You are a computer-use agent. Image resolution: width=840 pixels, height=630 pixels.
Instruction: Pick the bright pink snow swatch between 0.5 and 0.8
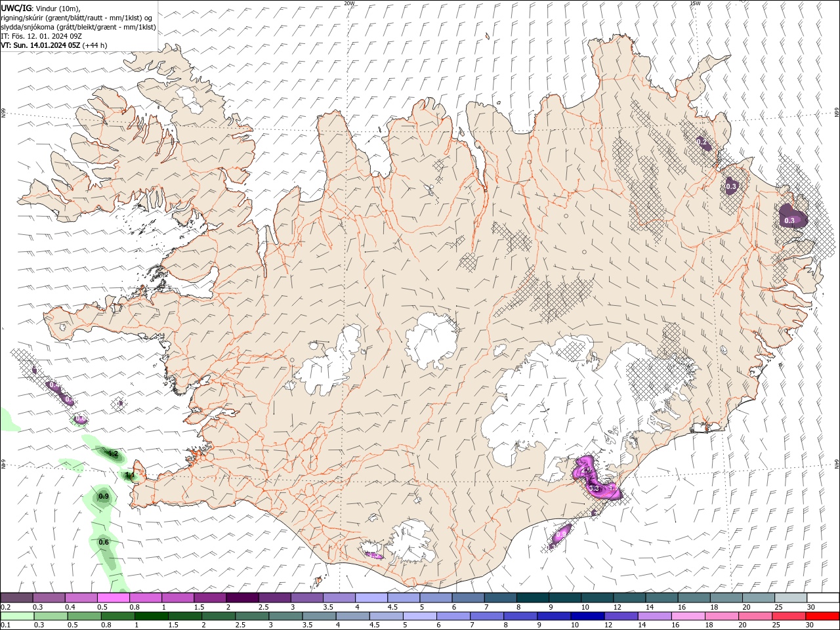tap(113, 598)
